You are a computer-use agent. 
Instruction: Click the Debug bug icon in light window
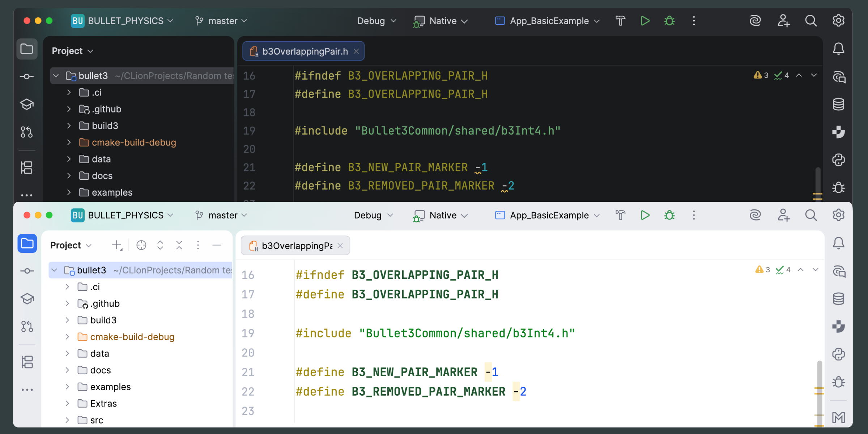pyautogui.click(x=669, y=215)
